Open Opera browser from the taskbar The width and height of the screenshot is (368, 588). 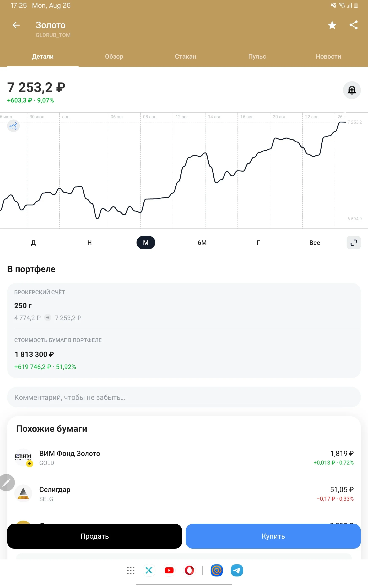[x=189, y=570]
